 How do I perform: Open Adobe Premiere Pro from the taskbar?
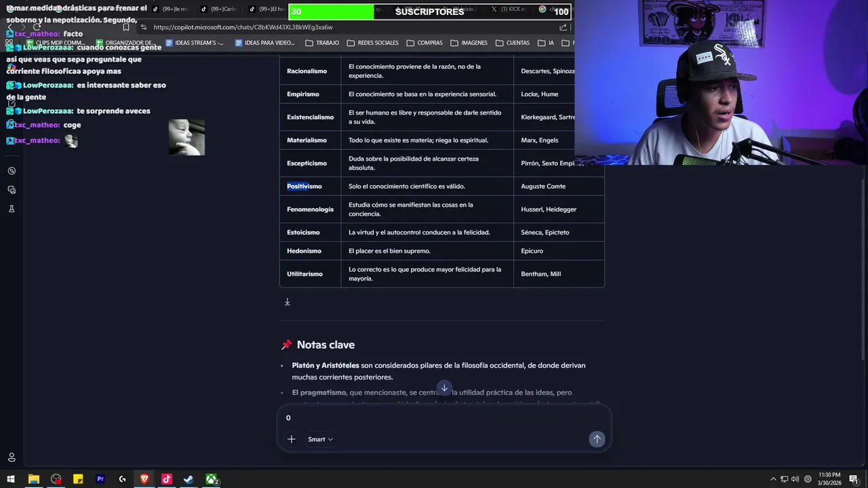click(x=100, y=479)
